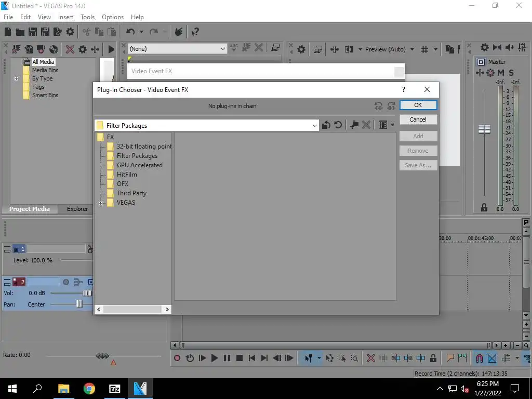Open the Options menu
Viewport: 532px width, 399px height.
[x=113, y=17]
